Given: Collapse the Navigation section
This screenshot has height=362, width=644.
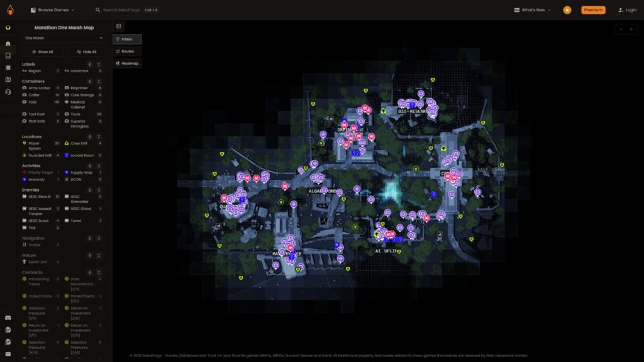Looking at the screenshot, I should click(99, 238).
